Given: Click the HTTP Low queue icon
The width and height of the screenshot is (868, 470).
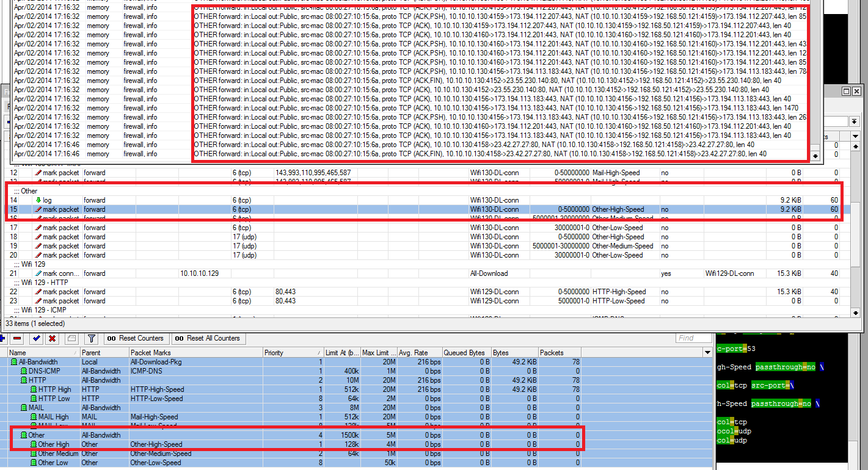Looking at the screenshot, I should (x=34, y=399).
